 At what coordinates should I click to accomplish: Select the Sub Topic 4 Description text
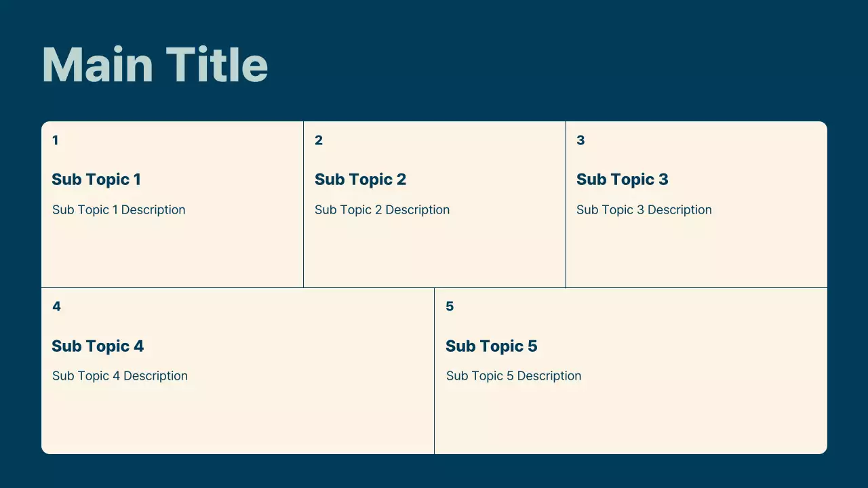pos(120,376)
